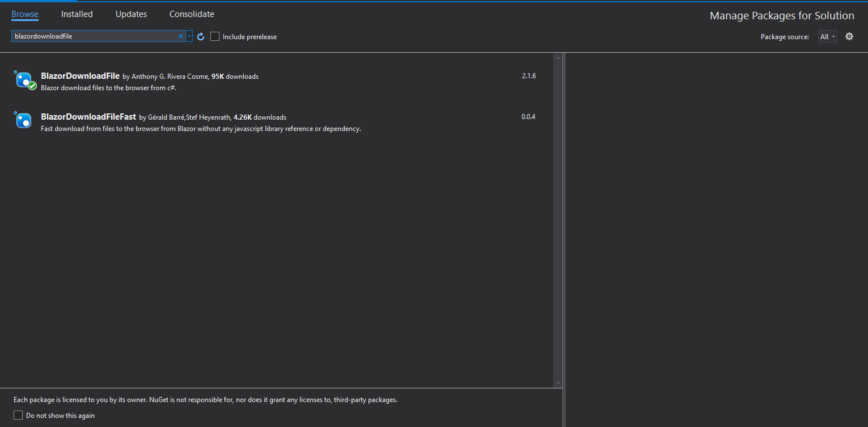Click the 'Fast download from files' description
The height and width of the screenshot is (427, 868).
[201, 129]
